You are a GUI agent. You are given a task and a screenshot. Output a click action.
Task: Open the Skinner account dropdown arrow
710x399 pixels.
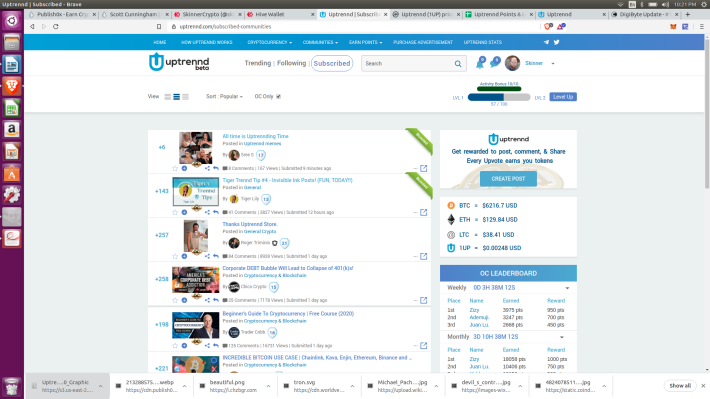pyautogui.click(x=553, y=64)
